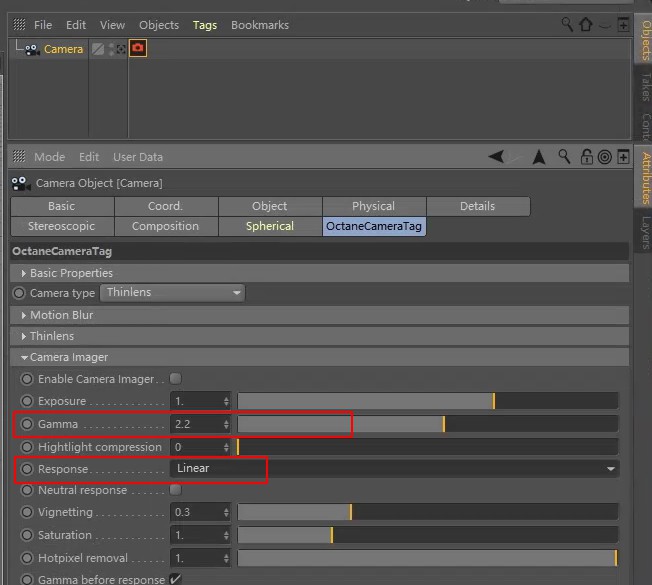652x585 pixels.
Task: Click the Gamma slider bar
Action: [428, 424]
